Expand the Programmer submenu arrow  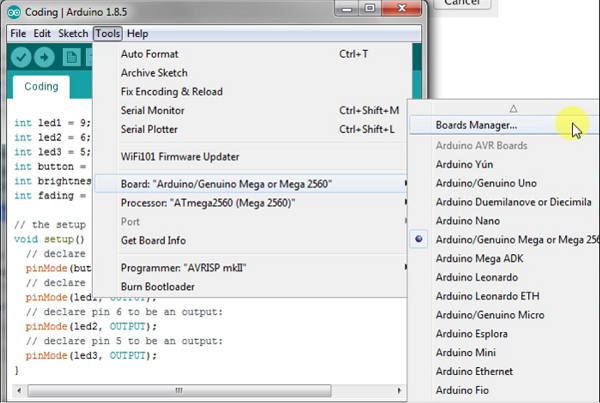pyautogui.click(x=405, y=267)
